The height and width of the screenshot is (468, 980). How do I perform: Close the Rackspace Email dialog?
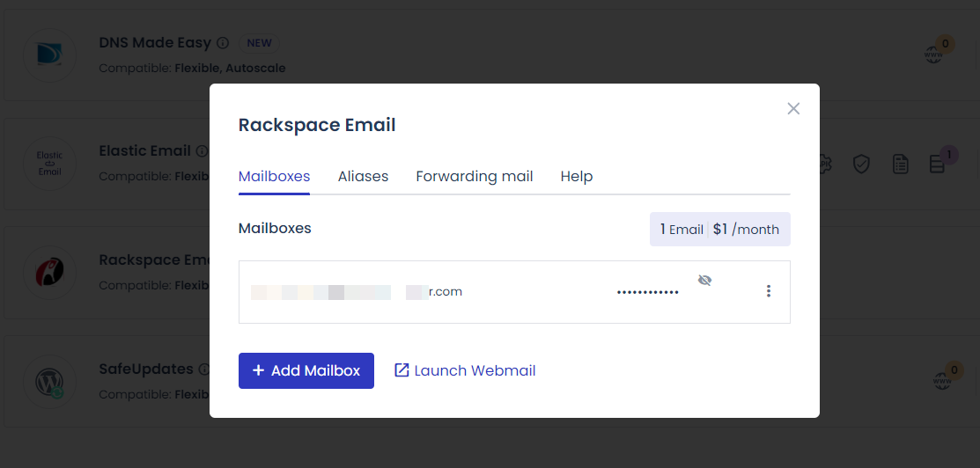coord(793,109)
